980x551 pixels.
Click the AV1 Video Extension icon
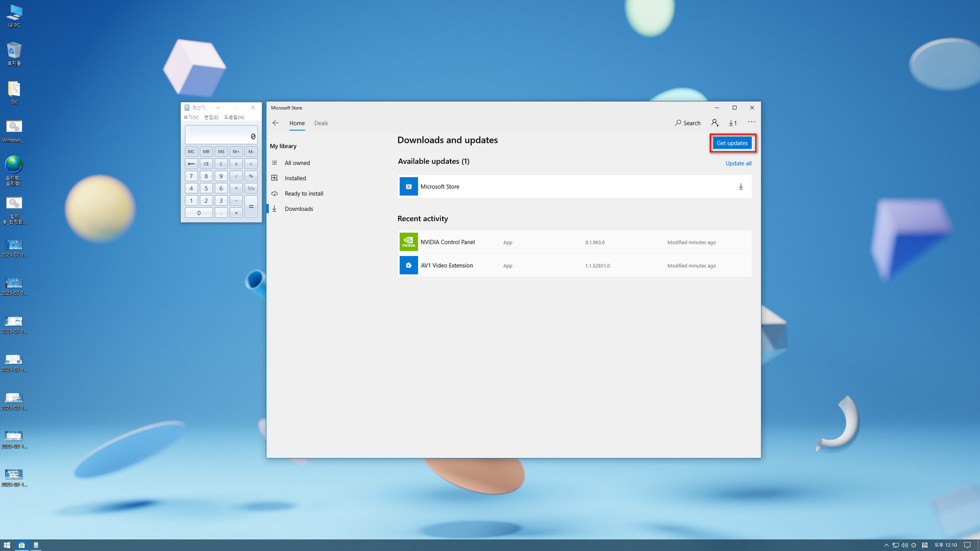(x=409, y=265)
